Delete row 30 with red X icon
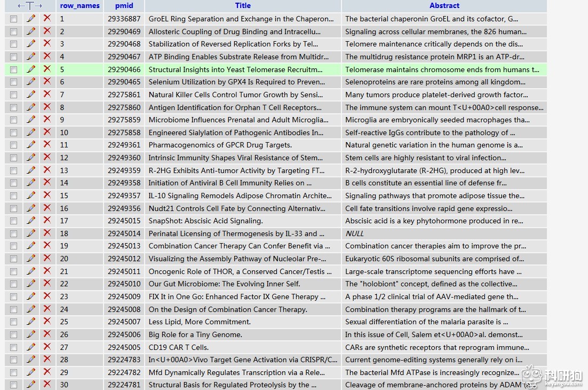The image size is (588, 390). coord(47,384)
